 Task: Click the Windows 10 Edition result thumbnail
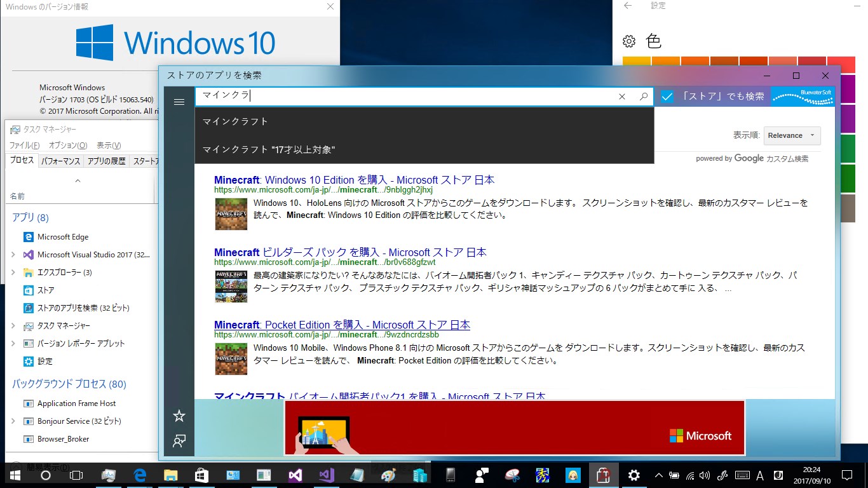tap(231, 214)
